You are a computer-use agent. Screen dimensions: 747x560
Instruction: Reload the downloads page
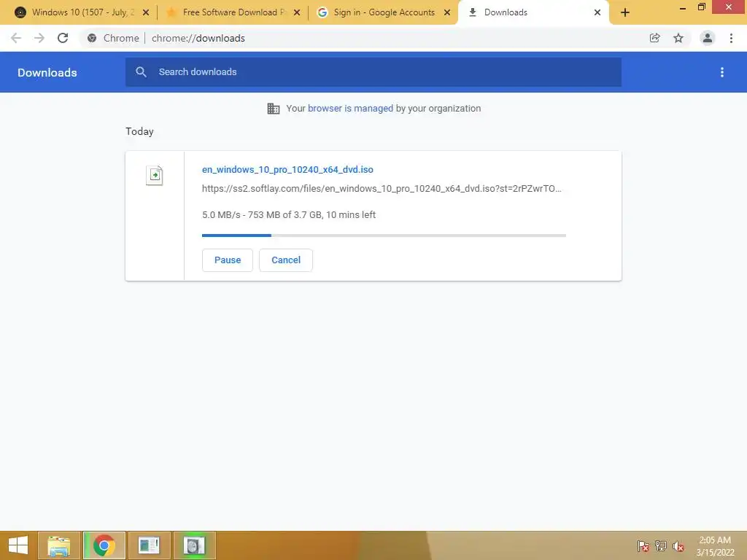point(63,38)
